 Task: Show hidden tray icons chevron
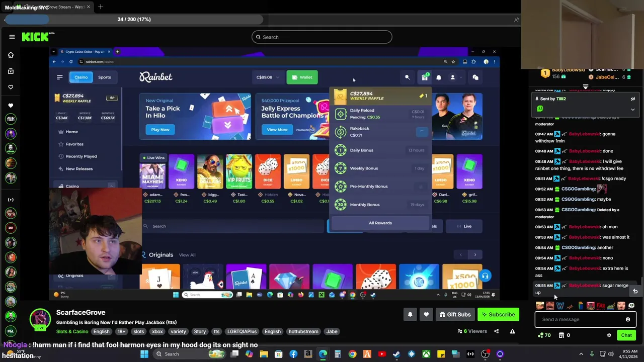coord(582,354)
